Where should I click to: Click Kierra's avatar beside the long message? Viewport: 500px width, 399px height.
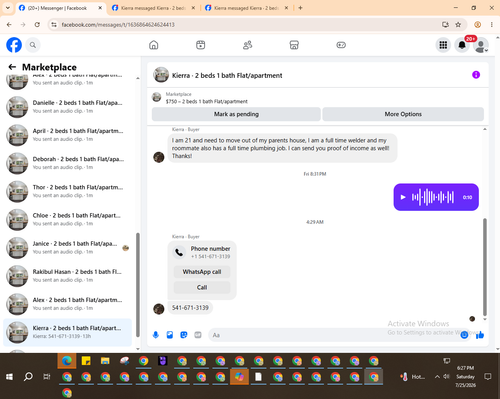pyautogui.click(x=159, y=157)
